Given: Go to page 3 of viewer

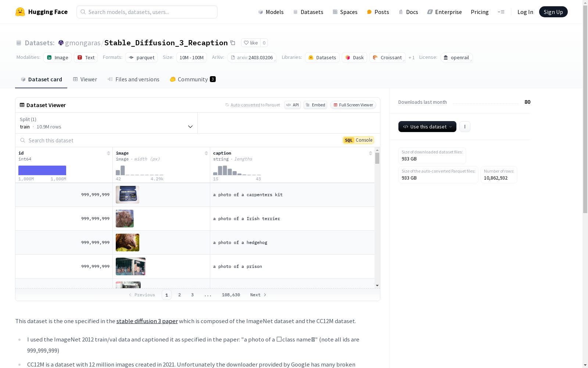Looking at the screenshot, I should (x=192, y=295).
